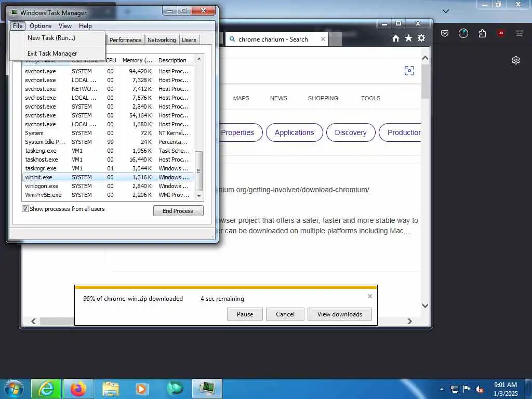Close the chrome charium Search tab
The width and height of the screenshot is (532, 399).
point(323,39)
